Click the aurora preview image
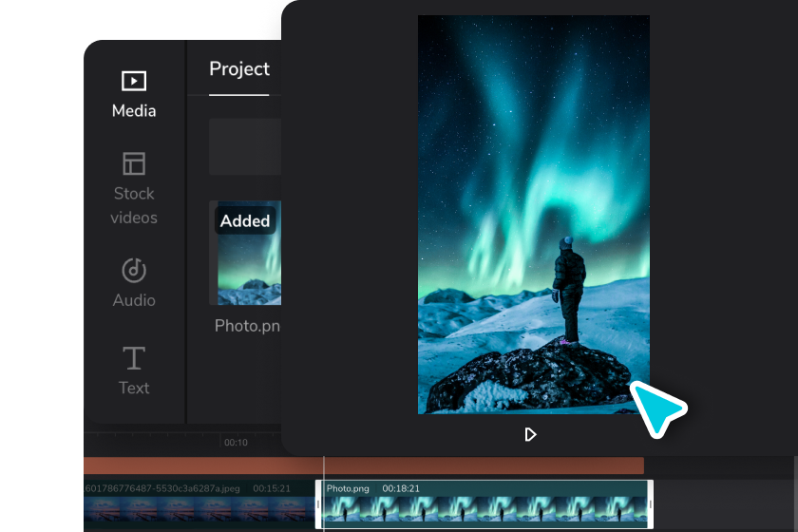 (533, 215)
